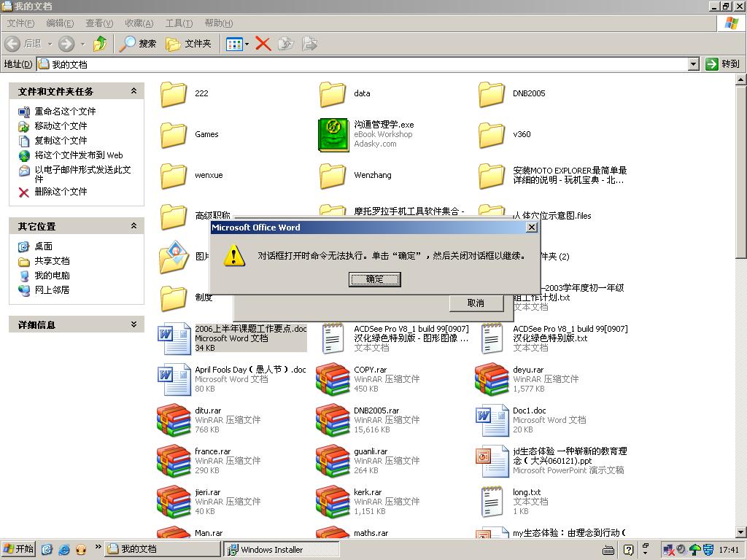This screenshot has width=747, height=560.
Task: Open the Favorites (收藏) menu
Action: pos(139,23)
